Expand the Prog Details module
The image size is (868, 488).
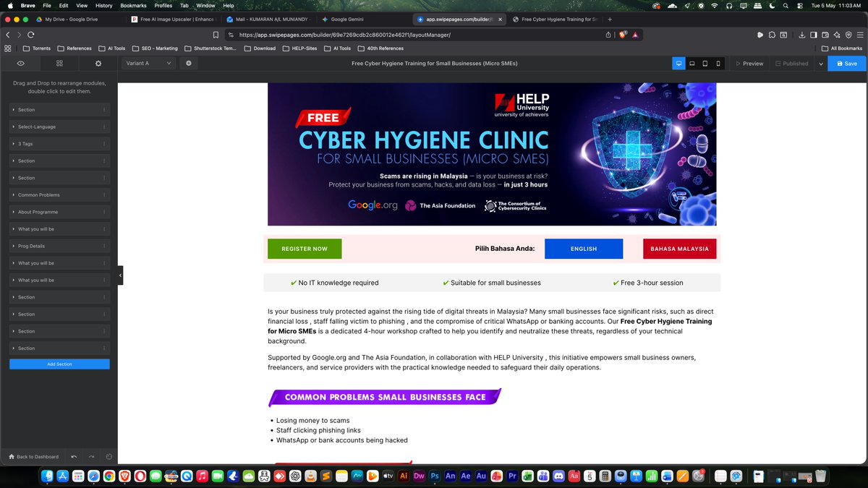click(13, 246)
